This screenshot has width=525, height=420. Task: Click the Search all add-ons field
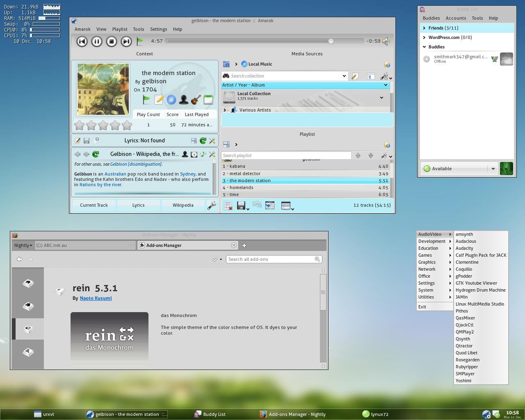point(274,259)
